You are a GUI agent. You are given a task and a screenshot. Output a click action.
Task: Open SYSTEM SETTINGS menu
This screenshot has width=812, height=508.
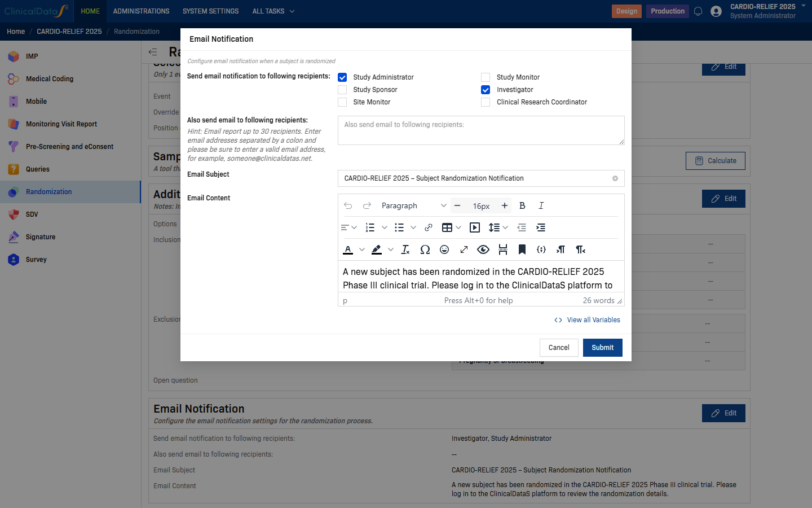click(210, 11)
